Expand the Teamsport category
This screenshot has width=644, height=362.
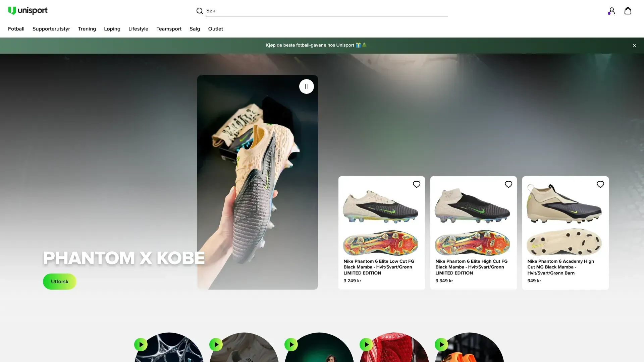tap(169, 29)
